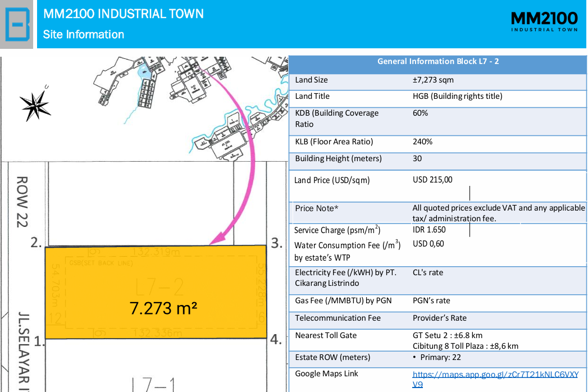Select the Land Title label
The height and width of the screenshot is (392, 588).
312,96
